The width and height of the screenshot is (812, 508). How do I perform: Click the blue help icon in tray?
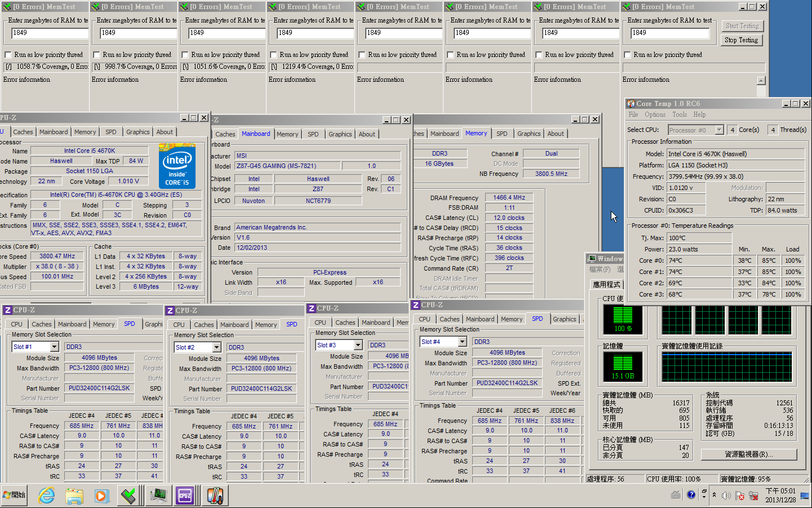pyautogui.click(x=691, y=495)
